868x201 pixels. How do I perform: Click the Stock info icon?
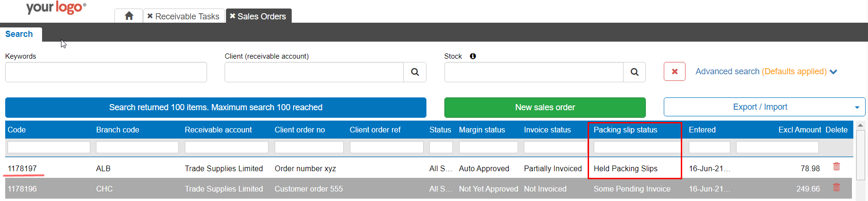click(x=473, y=56)
